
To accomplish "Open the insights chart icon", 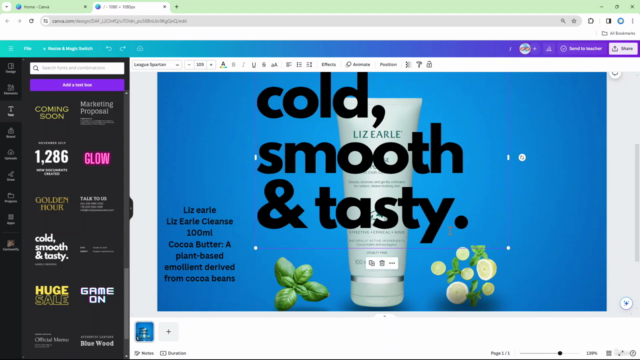I will [549, 49].
